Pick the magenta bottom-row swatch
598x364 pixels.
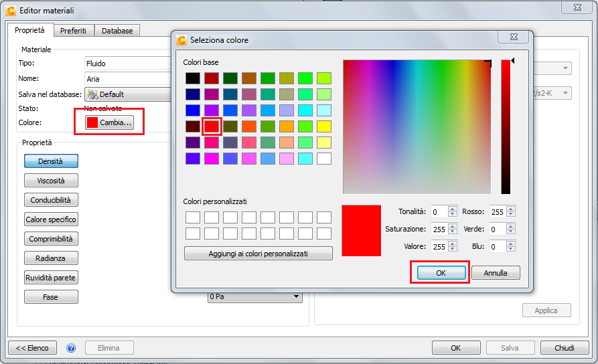pos(212,158)
